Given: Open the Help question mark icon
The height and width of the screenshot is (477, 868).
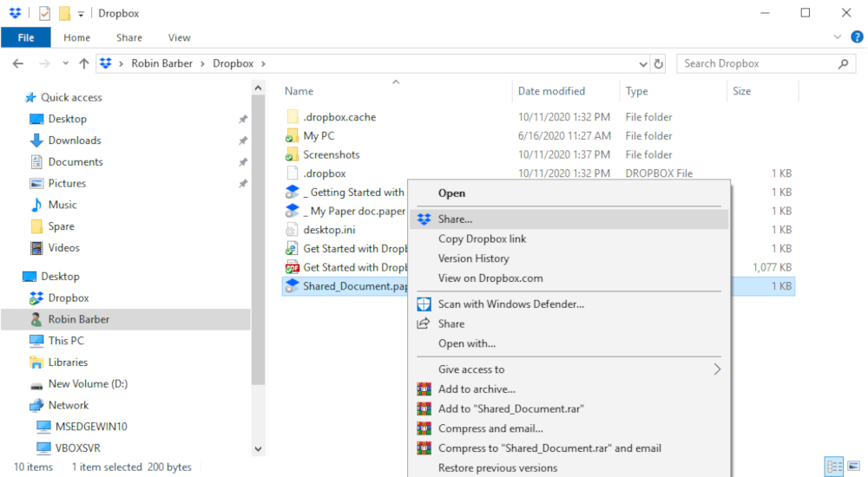Looking at the screenshot, I should [x=857, y=37].
